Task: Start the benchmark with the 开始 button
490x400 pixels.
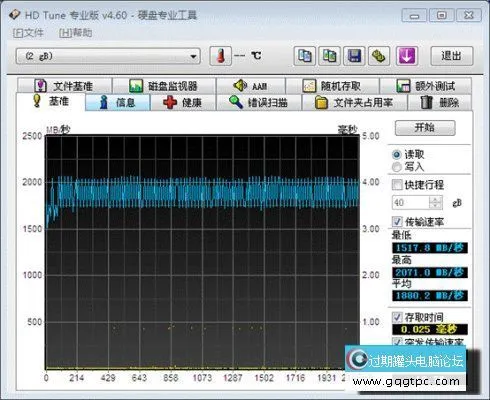Action: pos(425,128)
